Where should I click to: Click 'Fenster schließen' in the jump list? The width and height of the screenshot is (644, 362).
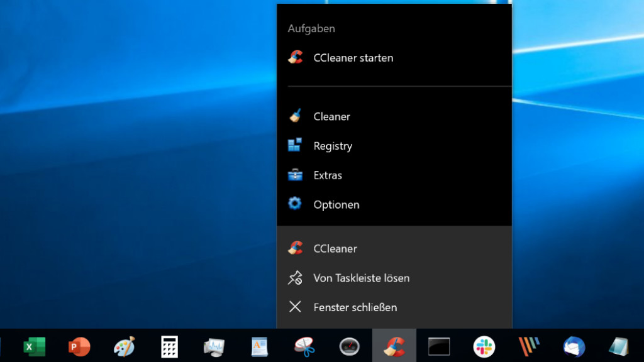click(355, 307)
